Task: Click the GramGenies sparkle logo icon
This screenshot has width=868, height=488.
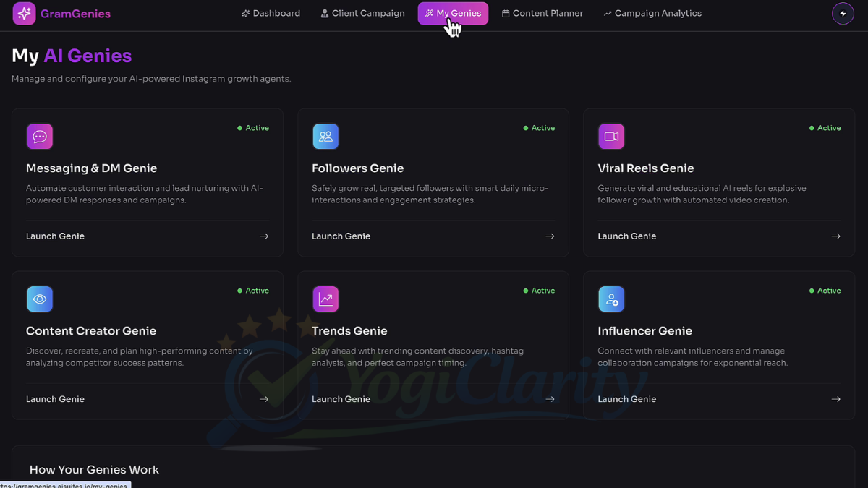Action: pyautogui.click(x=24, y=14)
